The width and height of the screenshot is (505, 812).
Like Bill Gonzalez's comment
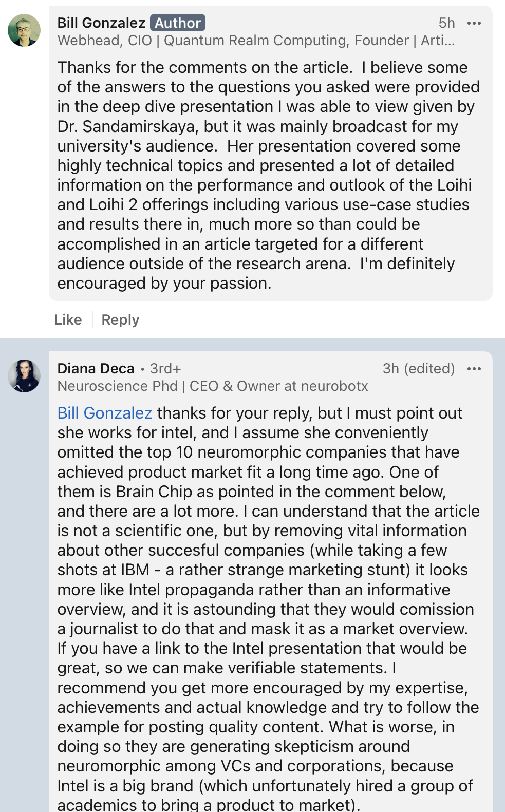pos(68,319)
